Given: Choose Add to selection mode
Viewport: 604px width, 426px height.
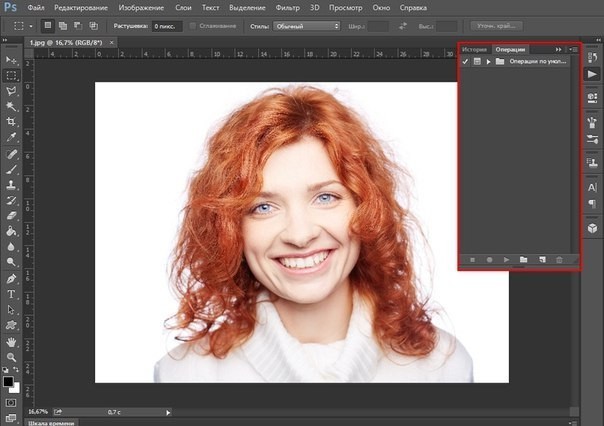Looking at the screenshot, I should point(63,26).
